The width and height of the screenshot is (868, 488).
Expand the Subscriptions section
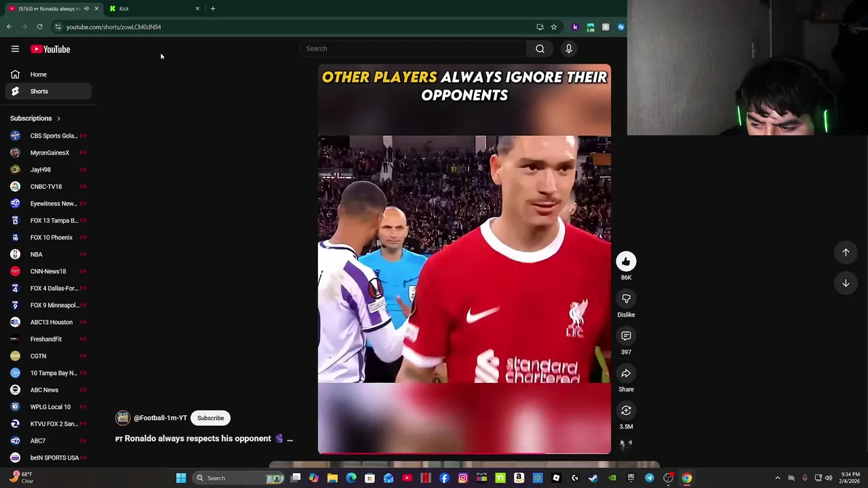pyautogui.click(x=35, y=118)
